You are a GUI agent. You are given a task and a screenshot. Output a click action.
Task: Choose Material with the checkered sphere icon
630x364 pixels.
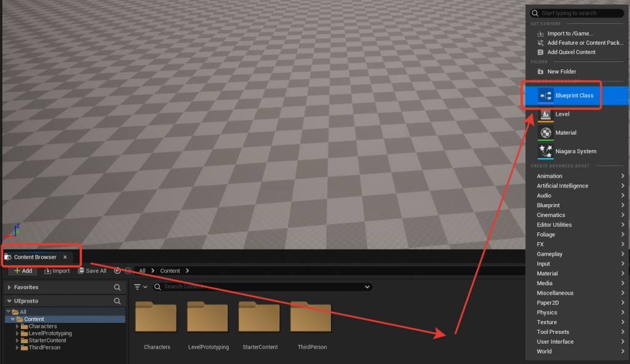point(576,133)
